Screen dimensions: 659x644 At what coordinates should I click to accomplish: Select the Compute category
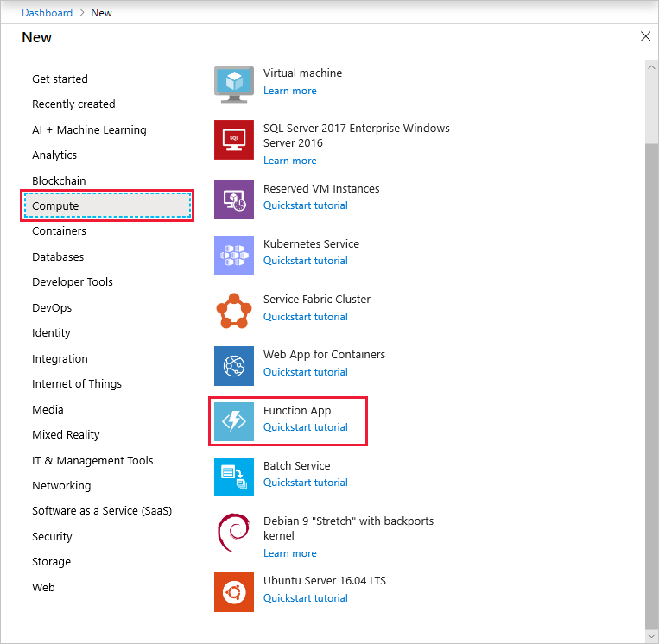(x=107, y=205)
